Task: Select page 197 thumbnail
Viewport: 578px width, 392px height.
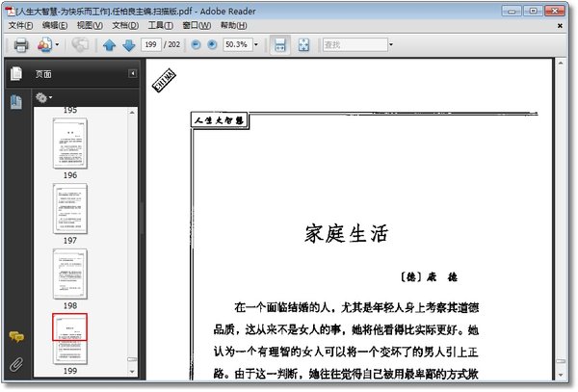Action: click(70, 209)
